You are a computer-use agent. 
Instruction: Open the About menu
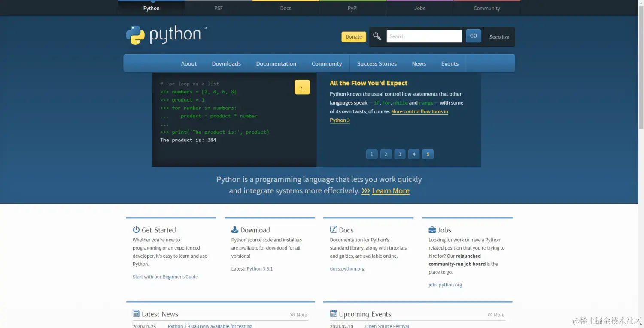pyautogui.click(x=189, y=63)
